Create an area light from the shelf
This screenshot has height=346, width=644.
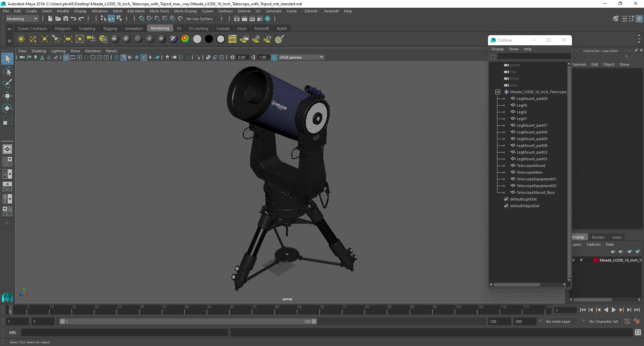point(68,39)
